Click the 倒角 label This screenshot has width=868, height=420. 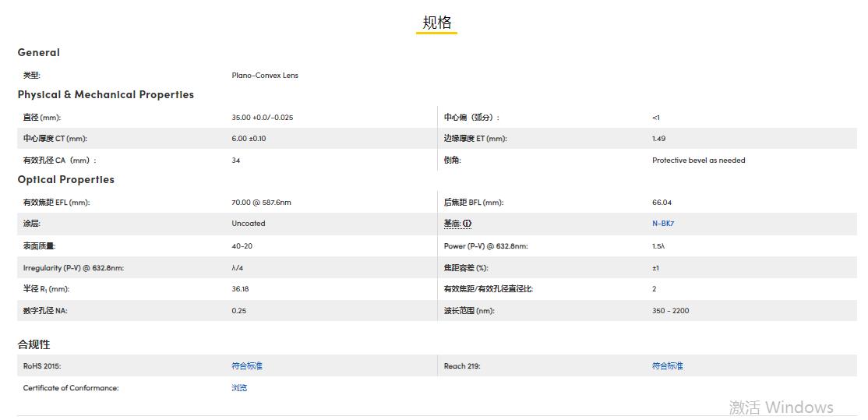tap(452, 161)
